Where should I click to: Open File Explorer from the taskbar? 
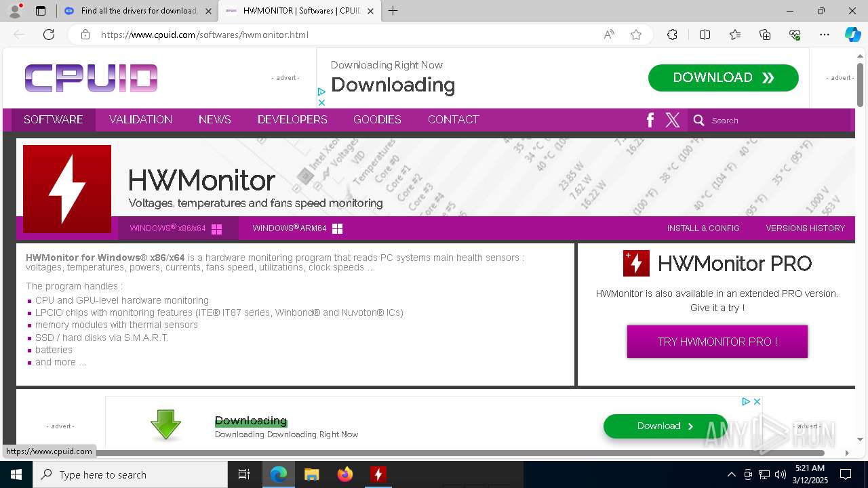click(x=311, y=474)
